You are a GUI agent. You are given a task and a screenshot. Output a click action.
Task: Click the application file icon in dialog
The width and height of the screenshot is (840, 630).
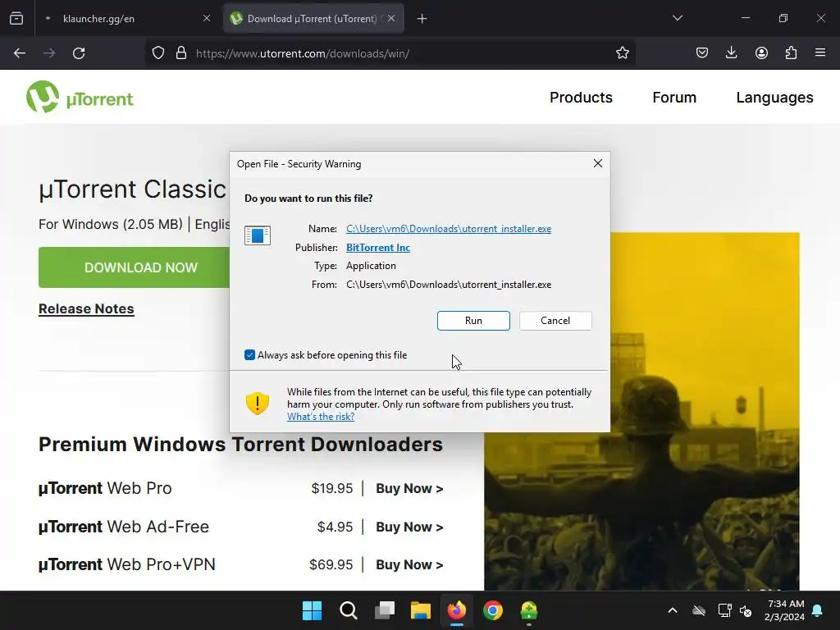pos(257,235)
